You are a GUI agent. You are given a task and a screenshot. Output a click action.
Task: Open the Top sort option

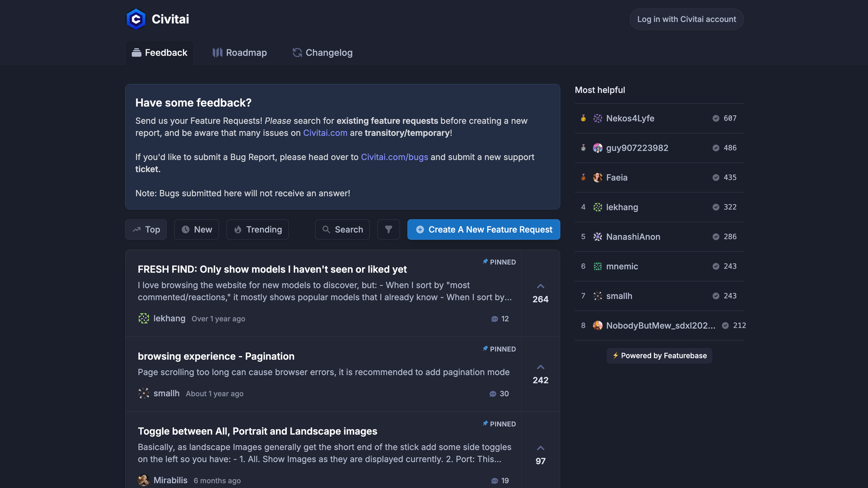click(x=146, y=229)
